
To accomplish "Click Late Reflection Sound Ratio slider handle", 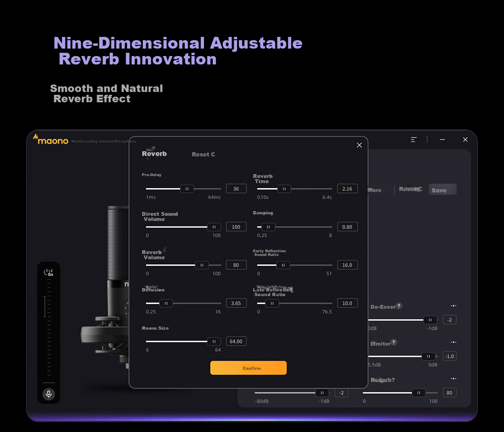I will coord(272,303).
